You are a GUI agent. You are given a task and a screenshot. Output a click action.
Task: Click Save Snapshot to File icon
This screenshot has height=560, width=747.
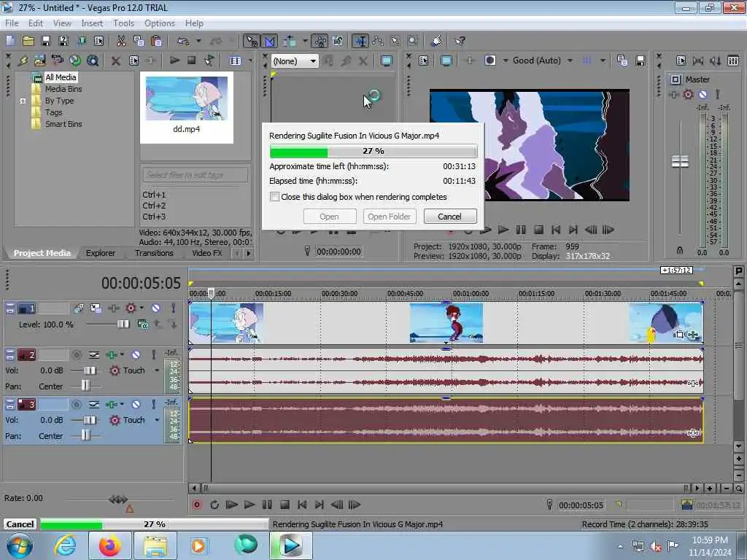(x=640, y=61)
